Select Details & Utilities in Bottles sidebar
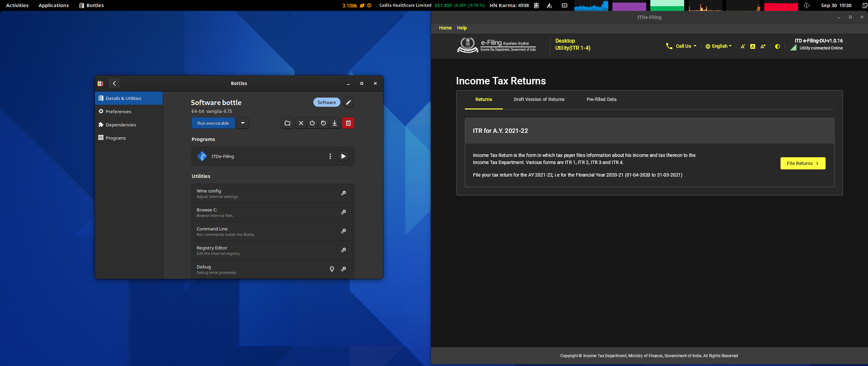Image resolution: width=868 pixels, height=366 pixels. pos(129,98)
